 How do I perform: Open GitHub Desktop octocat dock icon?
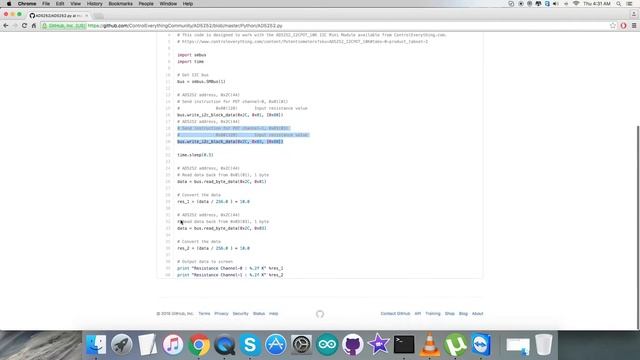coord(353,344)
